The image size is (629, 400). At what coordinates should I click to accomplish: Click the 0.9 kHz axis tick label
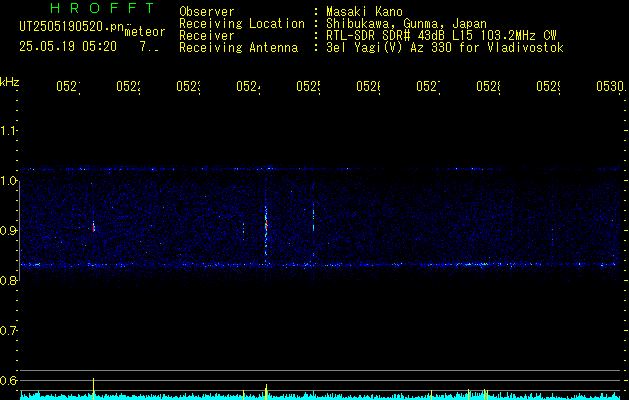(x=8, y=230)
